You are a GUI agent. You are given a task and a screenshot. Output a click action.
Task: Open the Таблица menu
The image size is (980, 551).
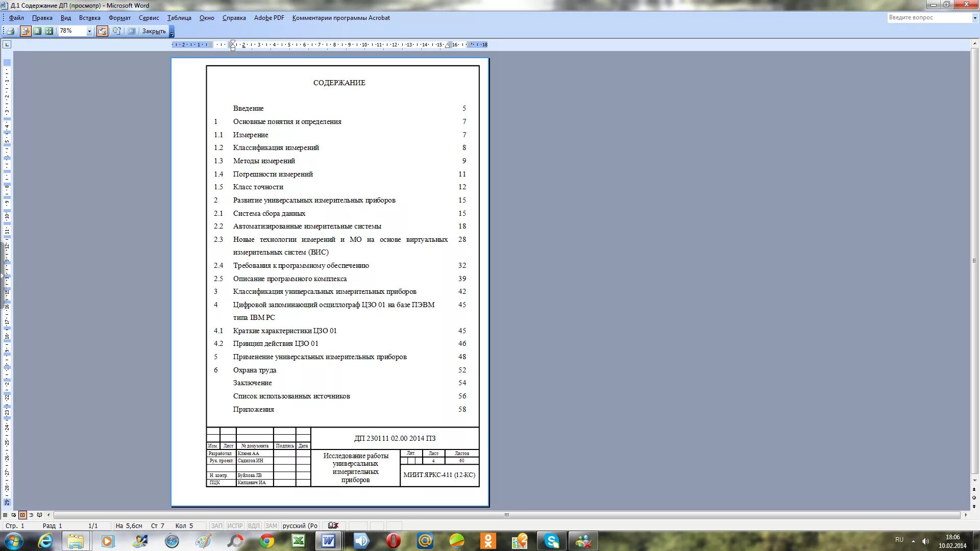point(179,18)
